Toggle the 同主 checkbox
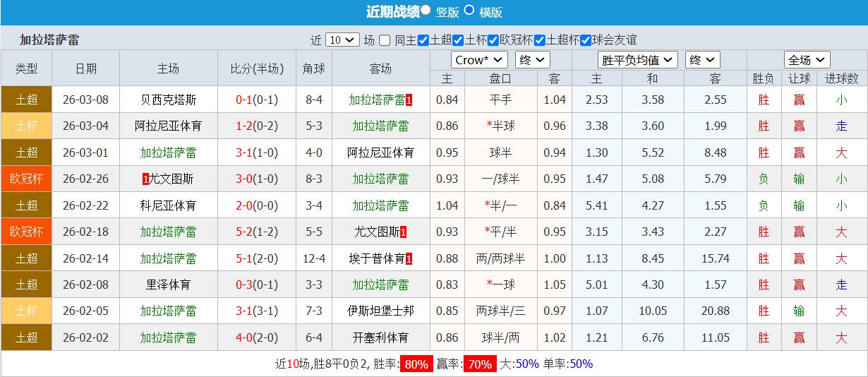This screenshot has height=377, width=868. pos(385,40)
